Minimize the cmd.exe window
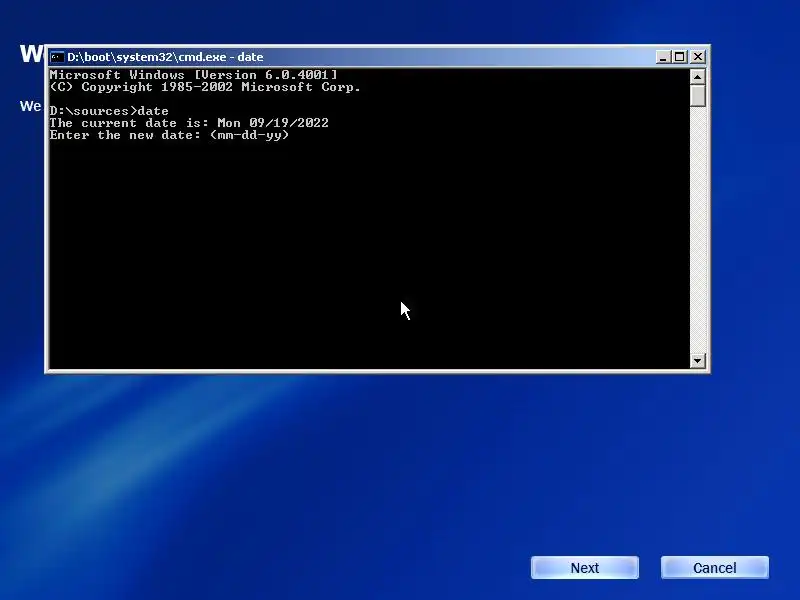The width and height of the screenshot is (800, 600). coord(662,57)
